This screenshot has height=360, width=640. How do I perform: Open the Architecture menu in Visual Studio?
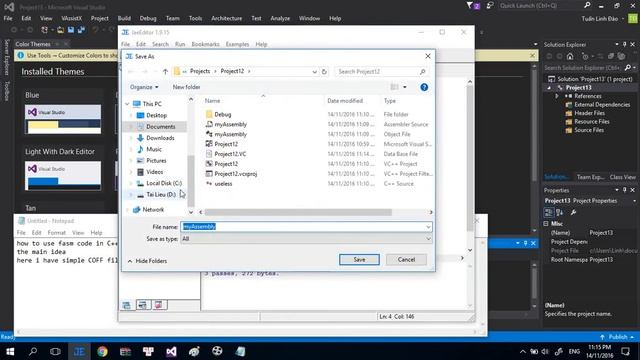tap(227, 18)
